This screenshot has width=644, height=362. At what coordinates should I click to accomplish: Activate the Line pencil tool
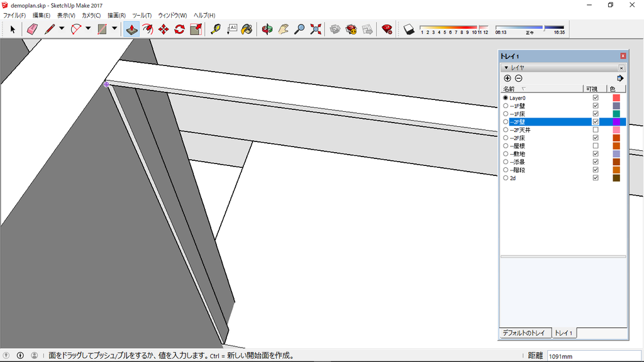50,29
